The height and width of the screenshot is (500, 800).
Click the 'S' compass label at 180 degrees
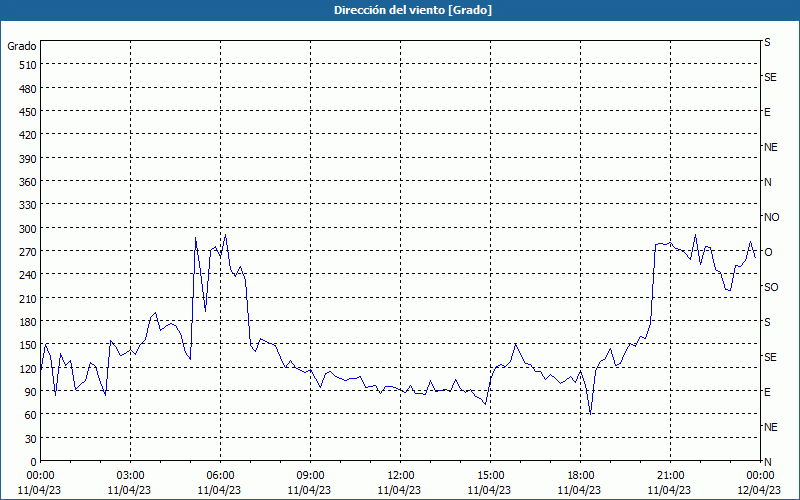[767, 322]
